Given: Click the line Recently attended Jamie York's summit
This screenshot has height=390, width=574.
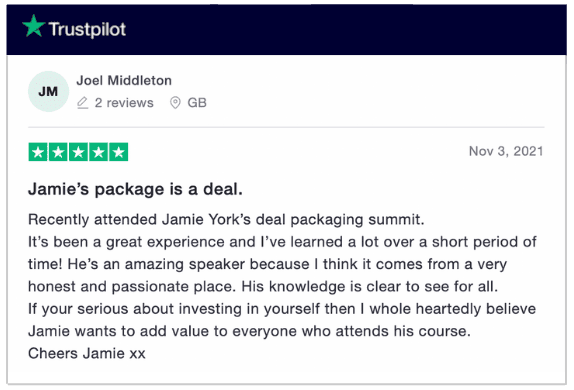Looking at the screenshot, I should coord(226,220).
